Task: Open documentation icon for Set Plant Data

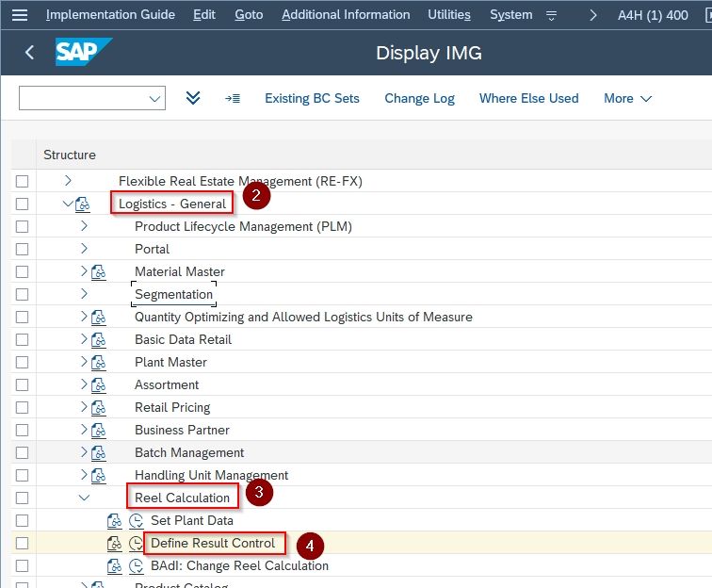Action: click(115, 521)
